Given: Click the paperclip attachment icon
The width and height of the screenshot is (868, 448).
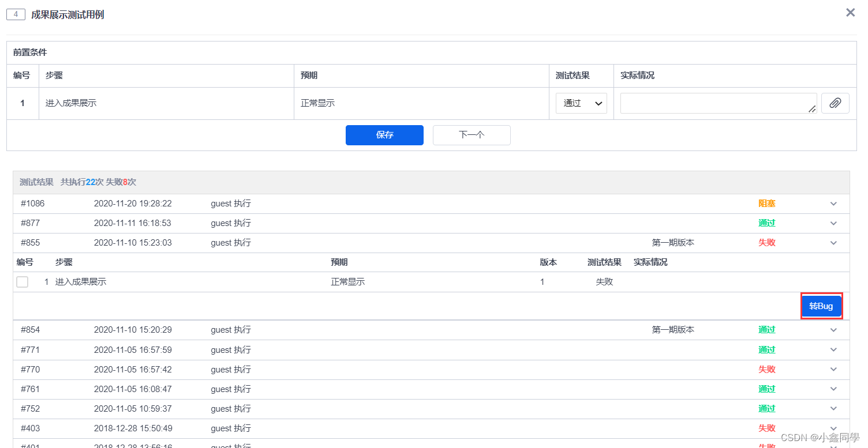Looking at the screenshot, I should 835,103.
